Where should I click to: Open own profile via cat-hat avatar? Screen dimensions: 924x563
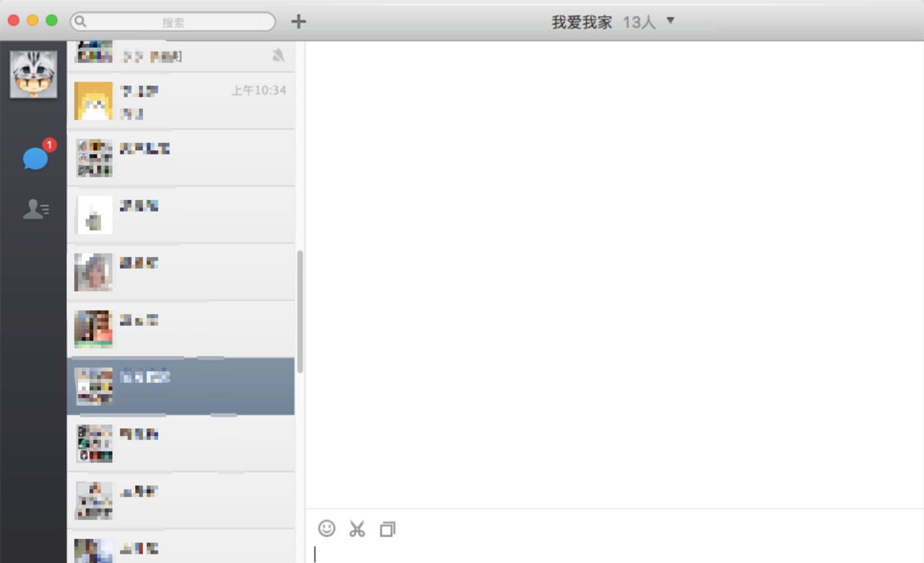click(x=33, y=74)
